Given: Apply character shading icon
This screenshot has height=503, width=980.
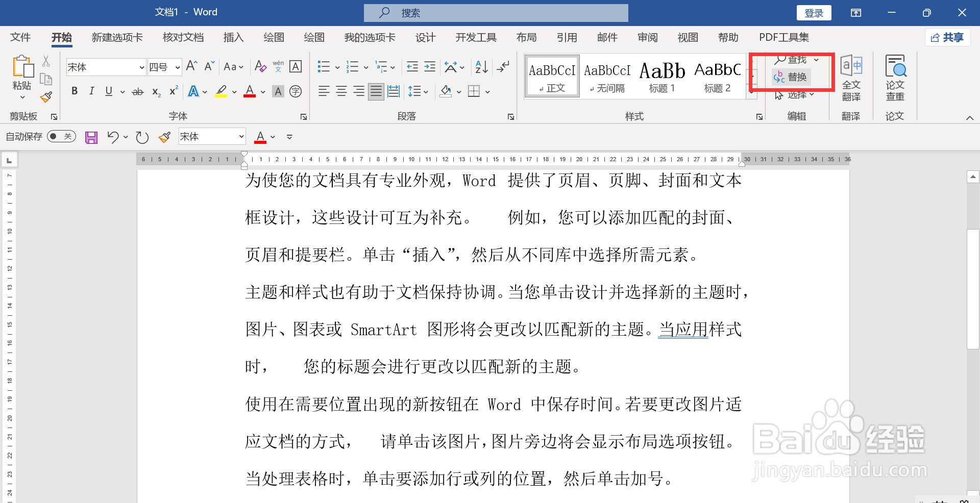Looking at the screenshot, I should coord(278,91).
